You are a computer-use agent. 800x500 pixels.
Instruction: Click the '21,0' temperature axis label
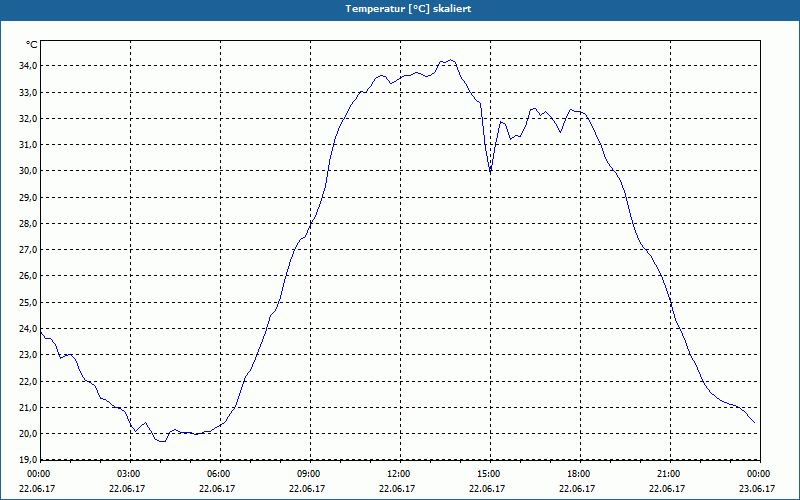coord(28,407)
